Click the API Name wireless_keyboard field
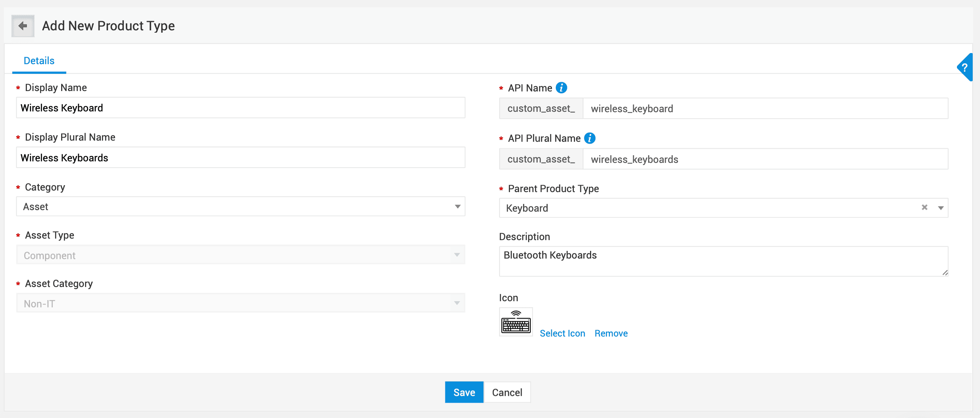980x418 pixels. pyautogui.click(x=765, y=109)
